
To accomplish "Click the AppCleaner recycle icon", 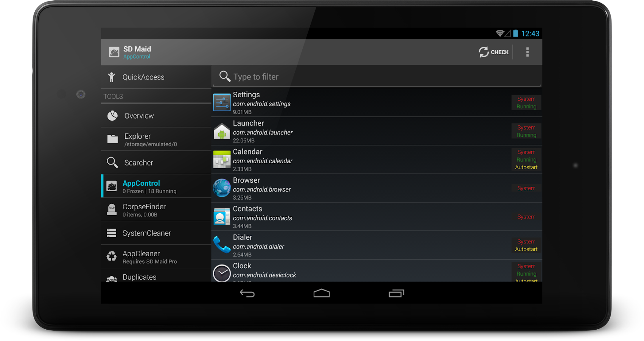I will click(112, 257).
